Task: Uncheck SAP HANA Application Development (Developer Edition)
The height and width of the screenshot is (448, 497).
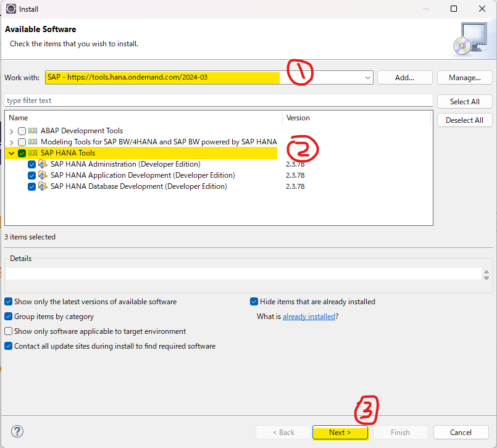Action: coord(31,175)
